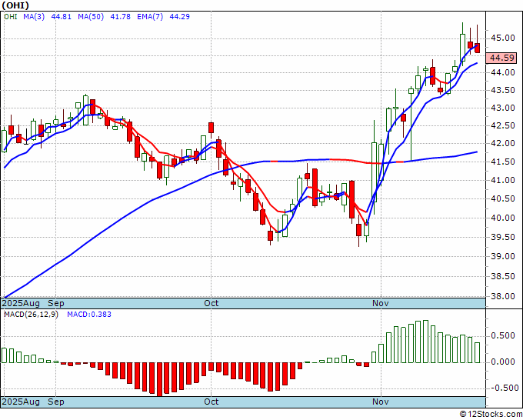Click the MACD(26,12,9) indicator label

pos(31,315)
